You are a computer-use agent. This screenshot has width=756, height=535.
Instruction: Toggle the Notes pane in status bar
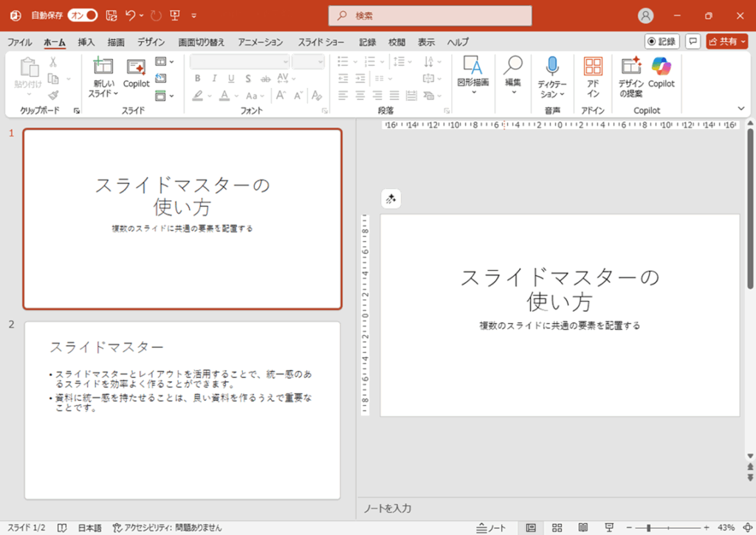click(492, 528)
